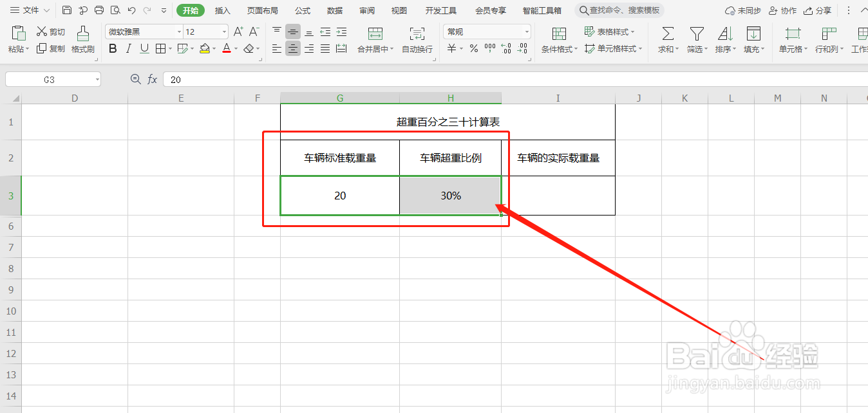
Task: Open quick access toolbar customize arrow
Action: coord(164,11)
